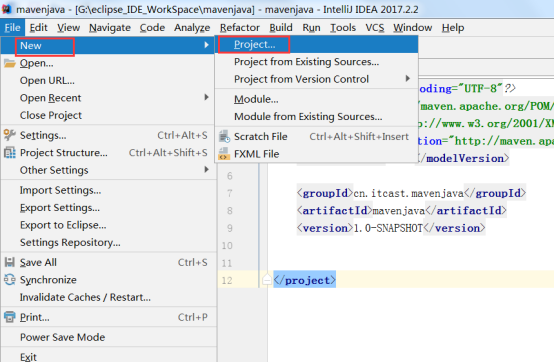Click the Open folder icon

click(10, 63)
